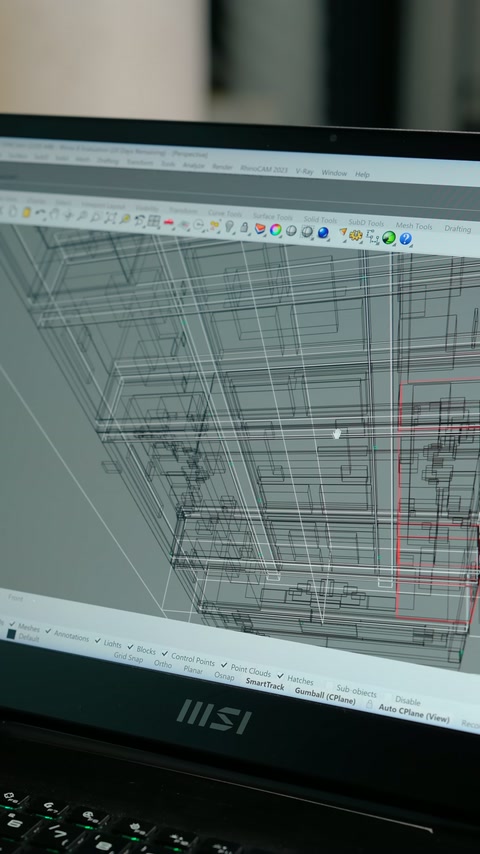Open the Help menu

362,174
